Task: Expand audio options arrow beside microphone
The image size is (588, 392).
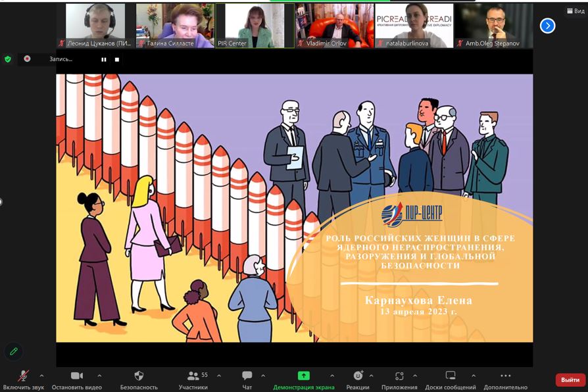Action: pyautogui.click(x=42, y=376)
